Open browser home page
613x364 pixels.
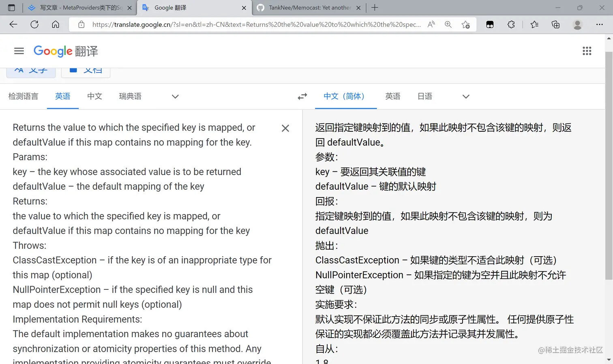56,24
